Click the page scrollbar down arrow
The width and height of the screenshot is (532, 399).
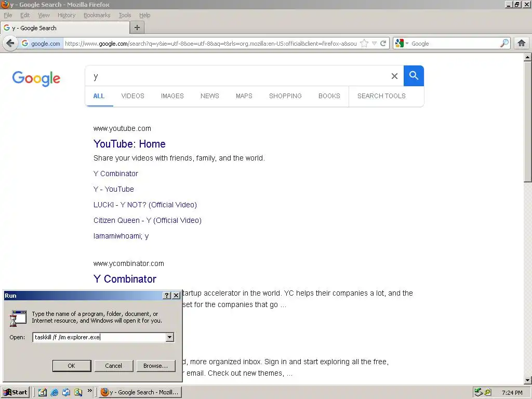528,380
